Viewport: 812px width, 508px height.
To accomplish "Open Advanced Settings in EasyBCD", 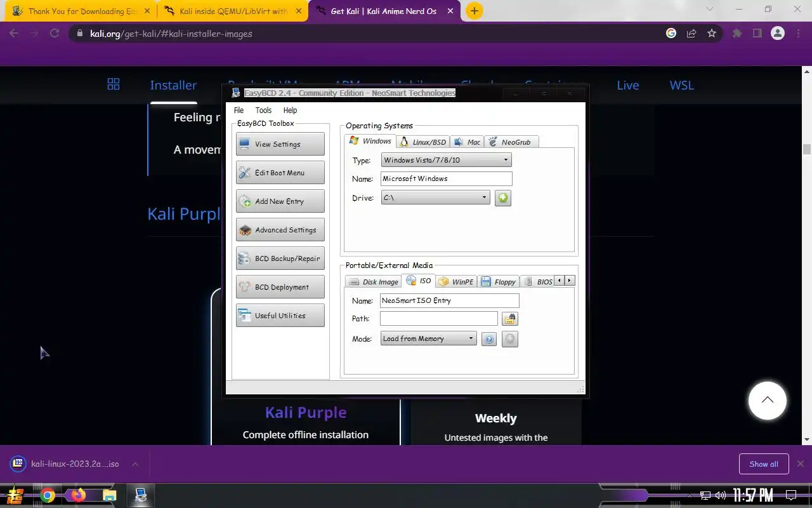I will (x=280, y=230).
